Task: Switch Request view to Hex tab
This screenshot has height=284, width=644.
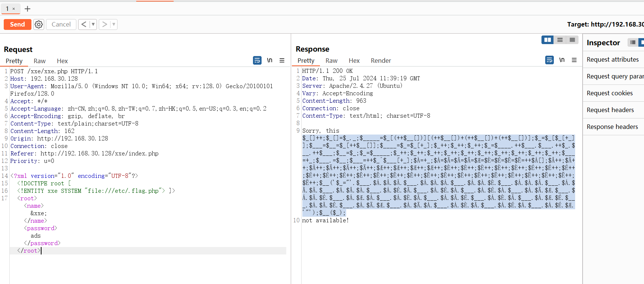Action: 62,61
